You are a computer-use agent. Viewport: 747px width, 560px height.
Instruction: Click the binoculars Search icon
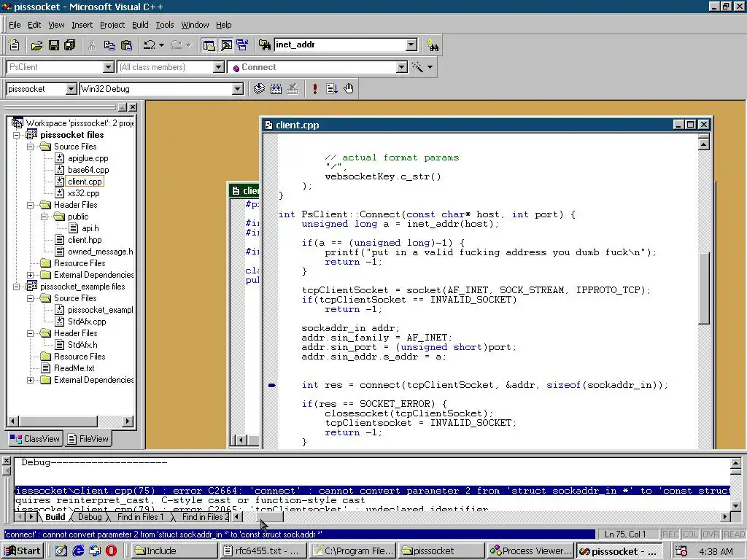coord(433,45)
